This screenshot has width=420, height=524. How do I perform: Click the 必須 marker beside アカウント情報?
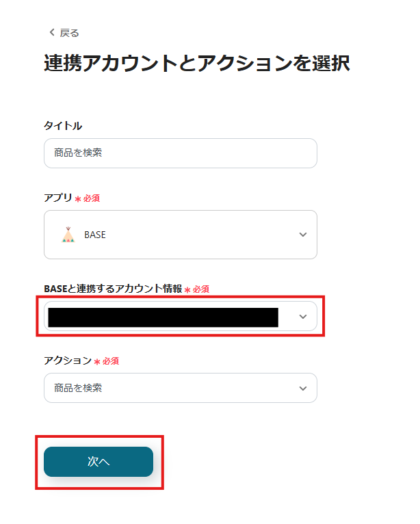pos(200,289)
